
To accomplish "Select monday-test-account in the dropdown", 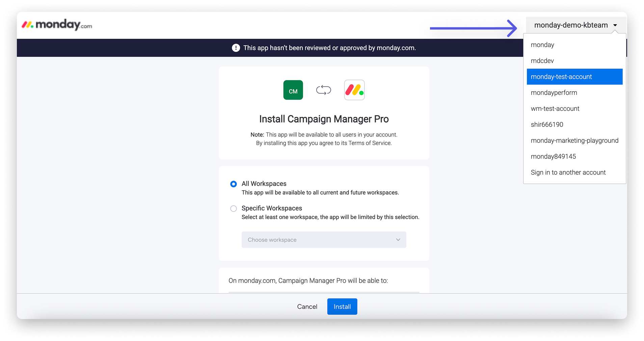I will point(574,77).
